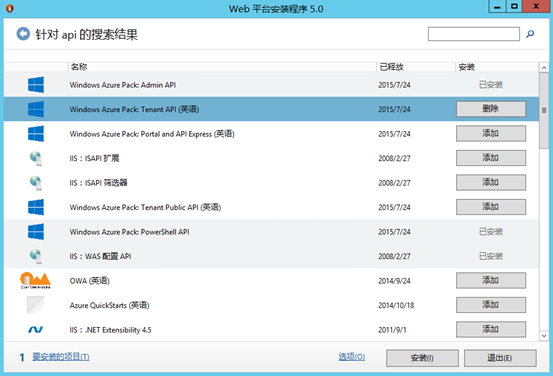Click the IIS globe icon for ISAPI 筛选器

coord(36,183)
